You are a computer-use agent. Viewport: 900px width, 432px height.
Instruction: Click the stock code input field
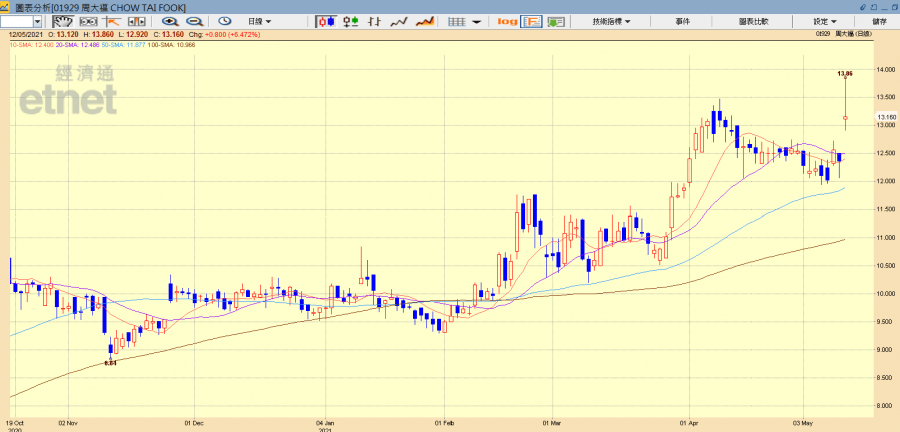(x=17, y=21)
